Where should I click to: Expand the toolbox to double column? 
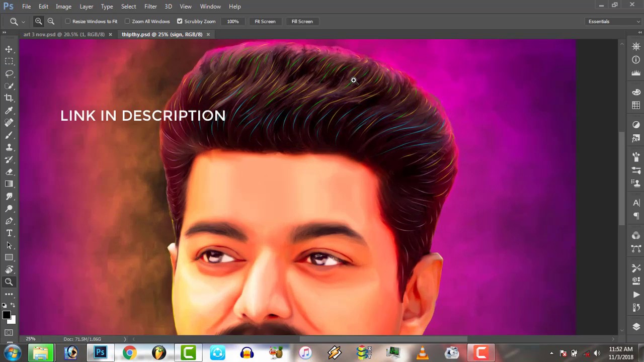[x=5, y=33]
